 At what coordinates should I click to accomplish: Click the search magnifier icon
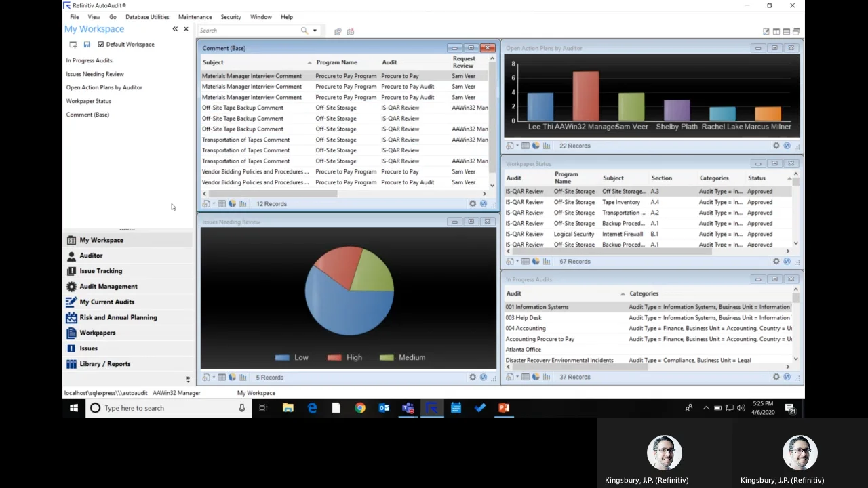point(304,30)
